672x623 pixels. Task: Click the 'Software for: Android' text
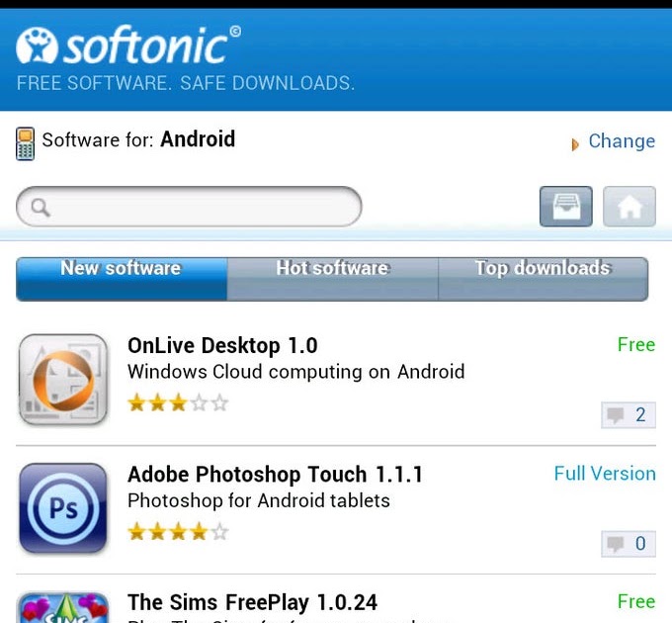[x=138, y=139]
